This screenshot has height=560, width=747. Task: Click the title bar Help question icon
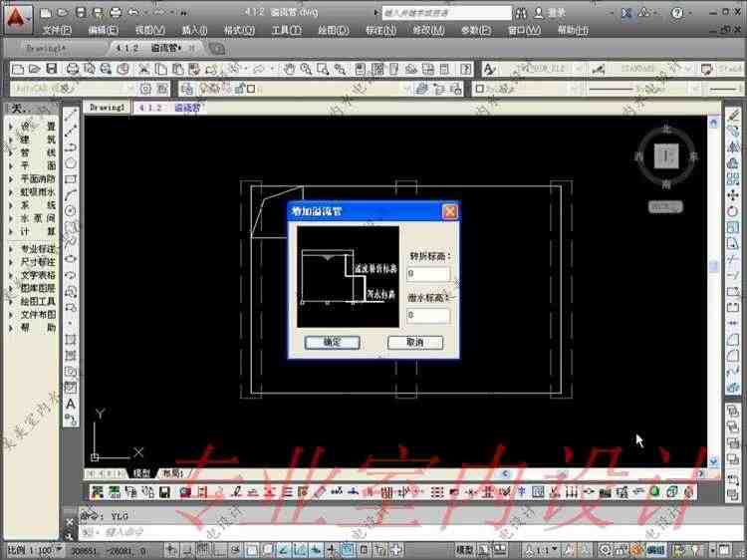coord(677,13)
